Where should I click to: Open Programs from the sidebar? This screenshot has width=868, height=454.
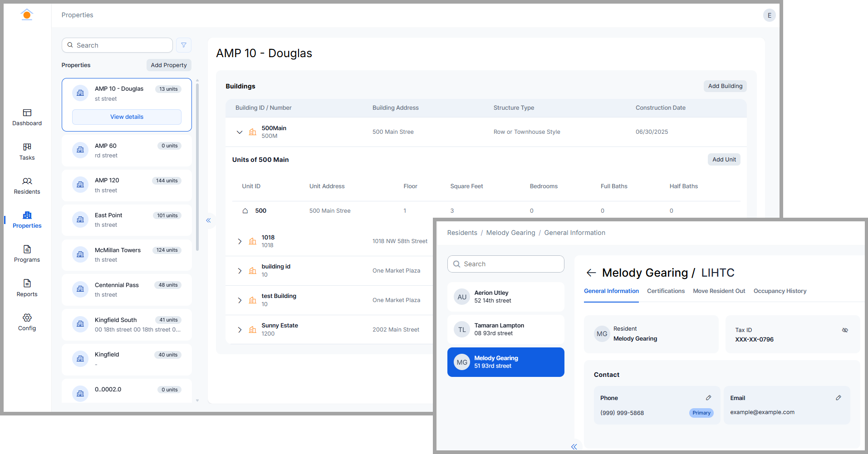coord(27,249)
